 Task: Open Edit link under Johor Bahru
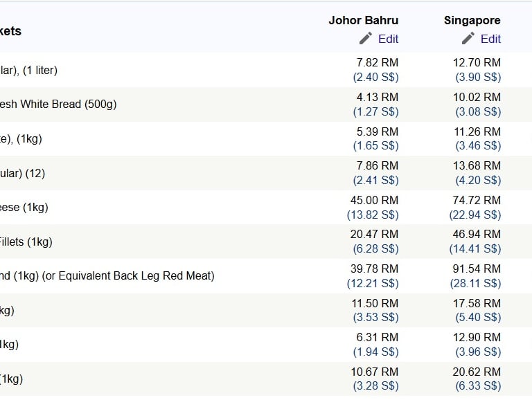click(x=388, y=39)
